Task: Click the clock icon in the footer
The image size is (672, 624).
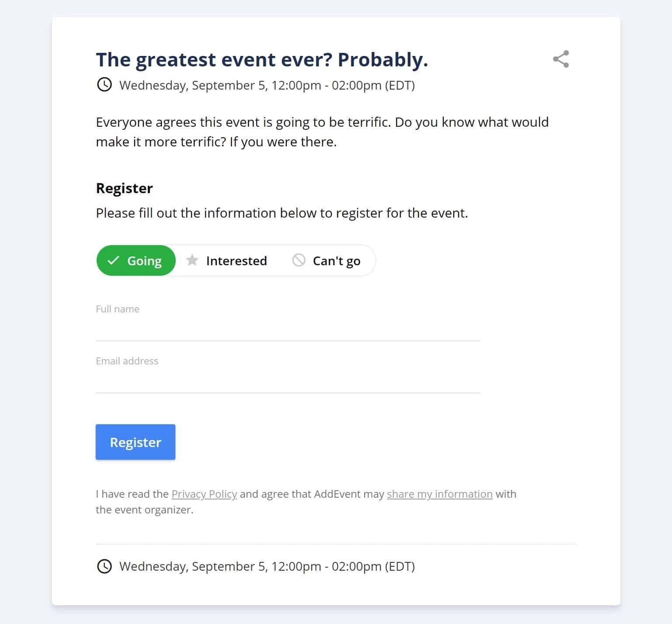Action: pos(104,566)
